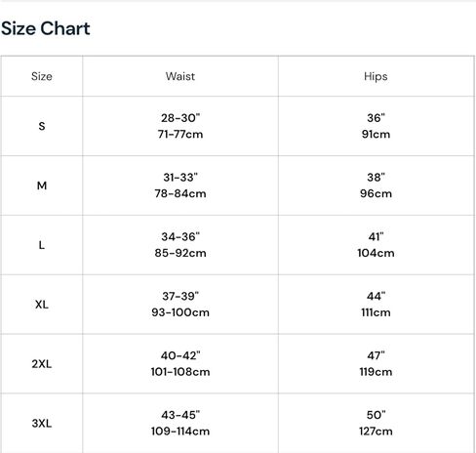Select the 31-33" waist cell
The width and height of the screenshot is (476, 453).
click(x=180, y=185)
